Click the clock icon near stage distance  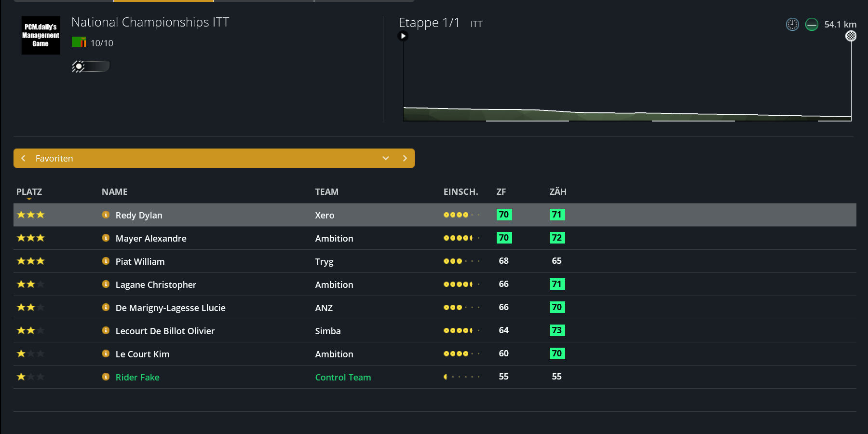[x=792, y=24]
